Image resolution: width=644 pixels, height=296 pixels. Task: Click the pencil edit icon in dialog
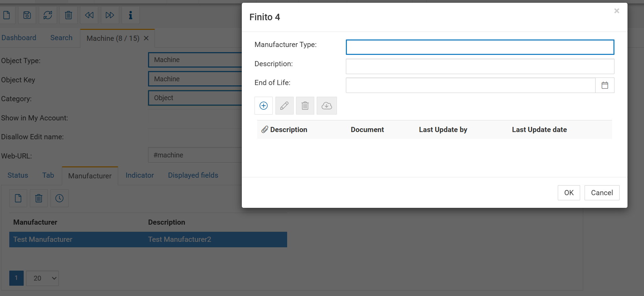(284, 106)
